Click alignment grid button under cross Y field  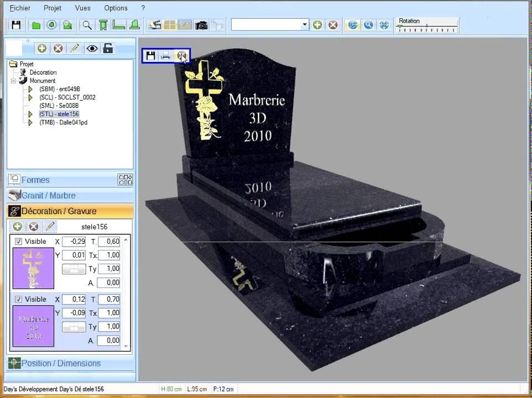tap(74, 270)
